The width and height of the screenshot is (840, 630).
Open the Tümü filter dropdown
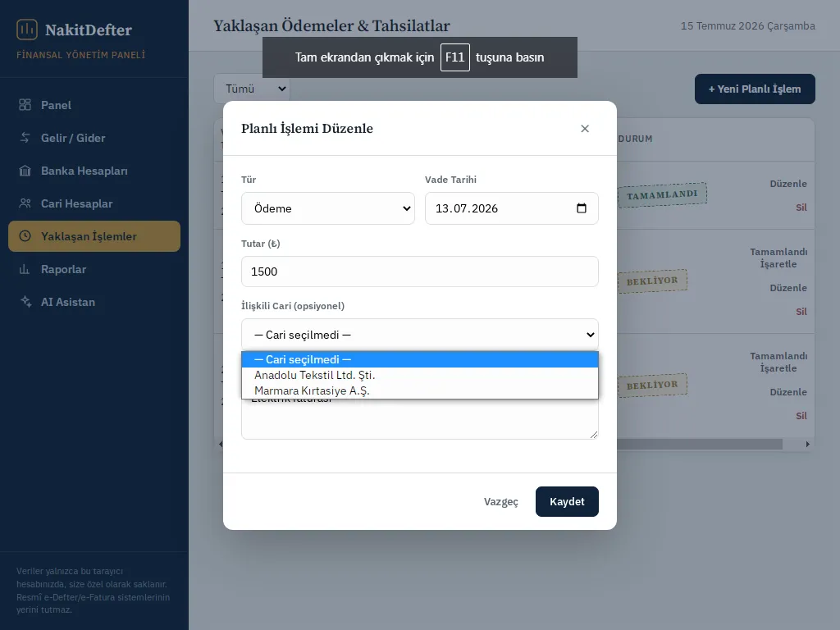point(252,89)
